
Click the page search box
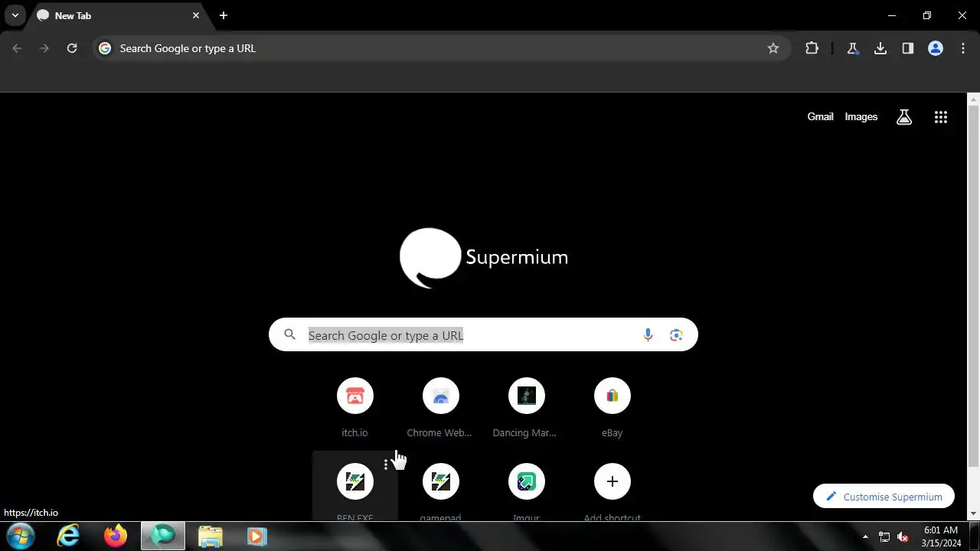(x=483, y=334)
